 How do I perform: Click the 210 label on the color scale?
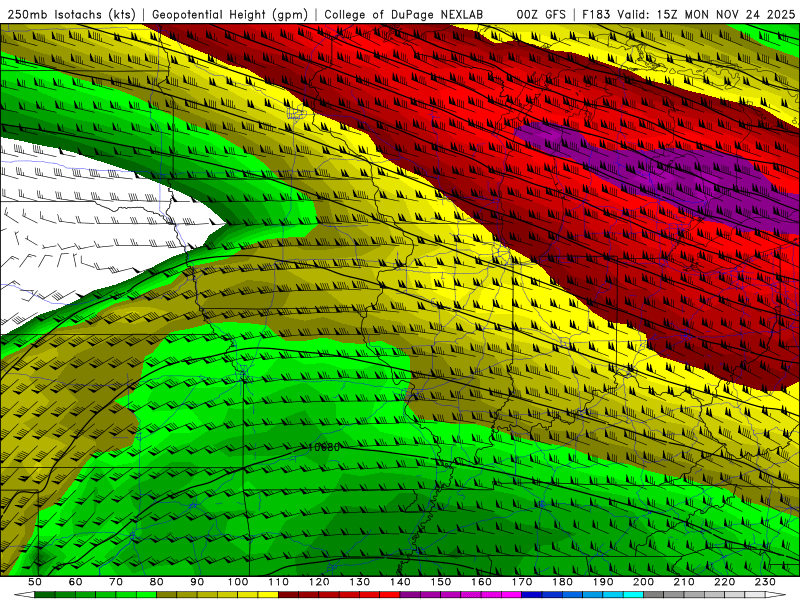tap(684, 582)
